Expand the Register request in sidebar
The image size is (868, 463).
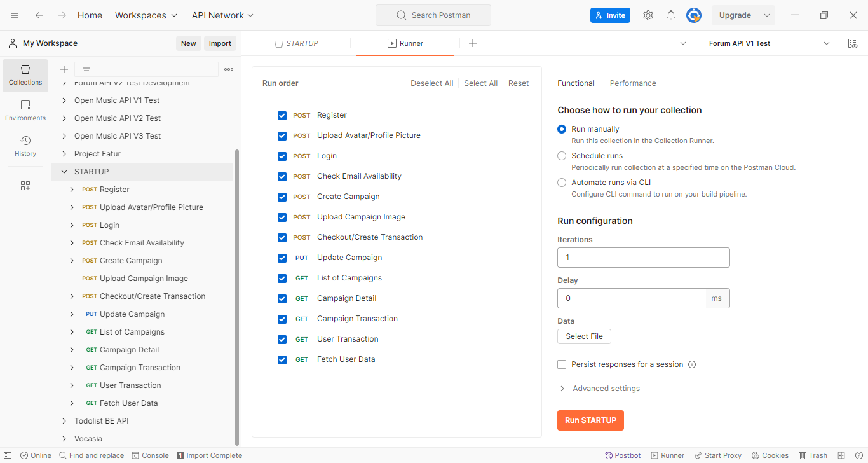coord(72,190)
